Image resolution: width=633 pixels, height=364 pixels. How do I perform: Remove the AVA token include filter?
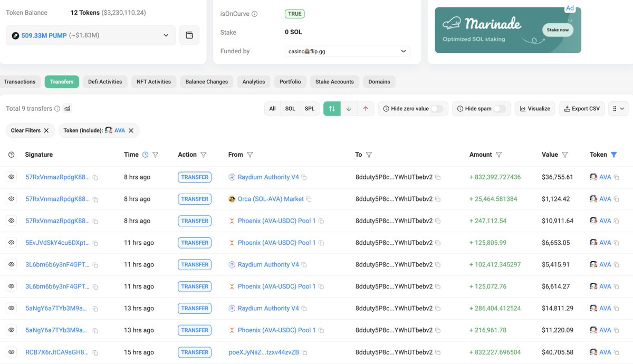tap(131, 130)
